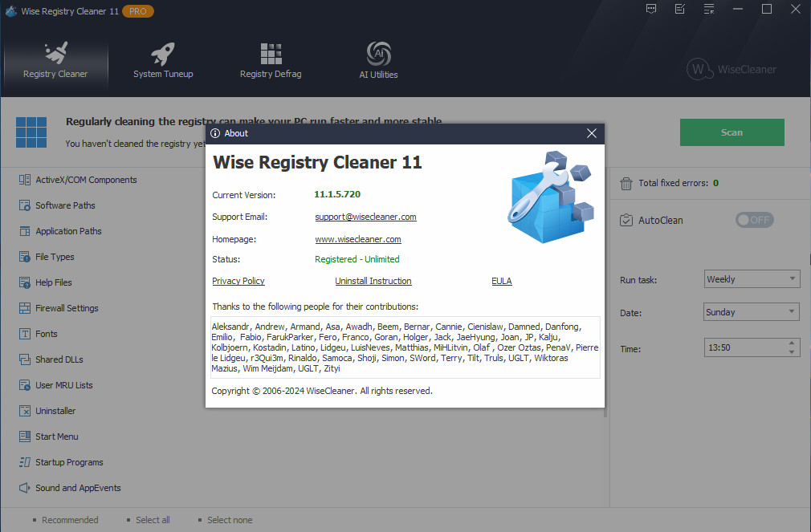Screen dimensions: 811x532
Task: Decrease time with the down stepper arrow
Action: click(792, 352)
